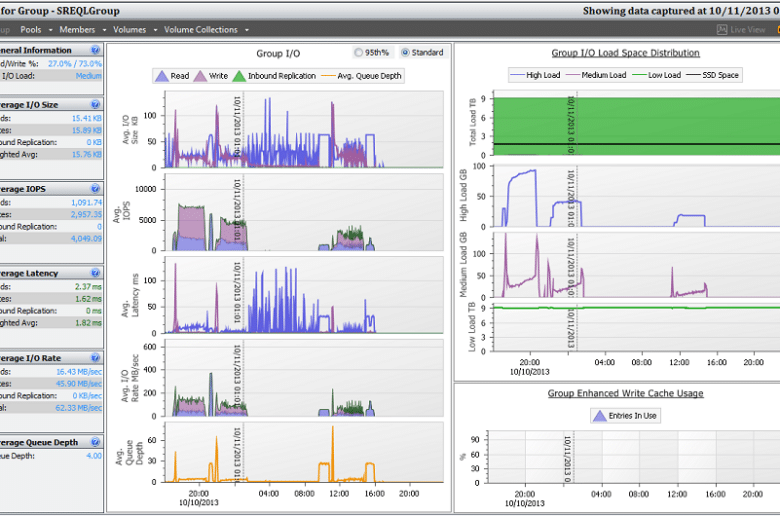Click the Live View button label
Image resolution: width=780 pixels, height=516 pixels.
[x=748, y=30]
